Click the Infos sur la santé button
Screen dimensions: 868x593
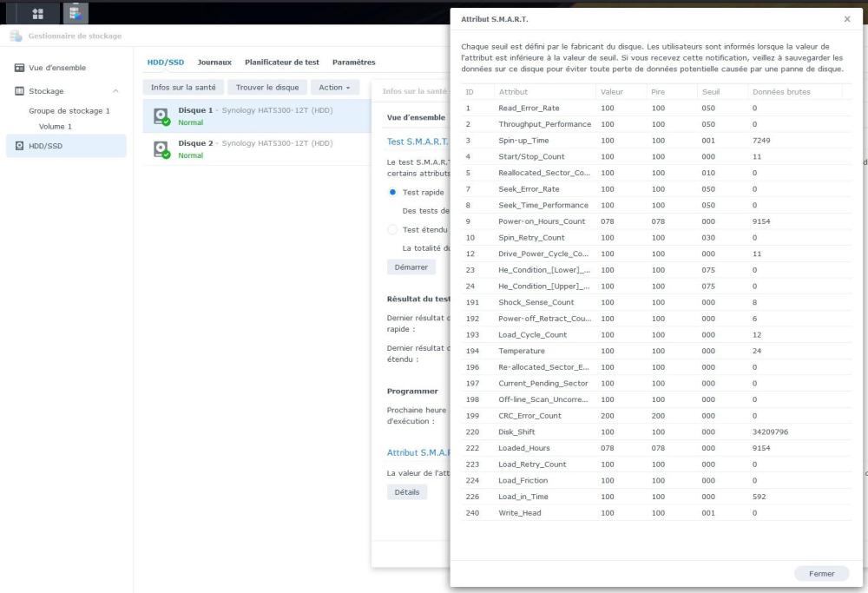(183, 88)
